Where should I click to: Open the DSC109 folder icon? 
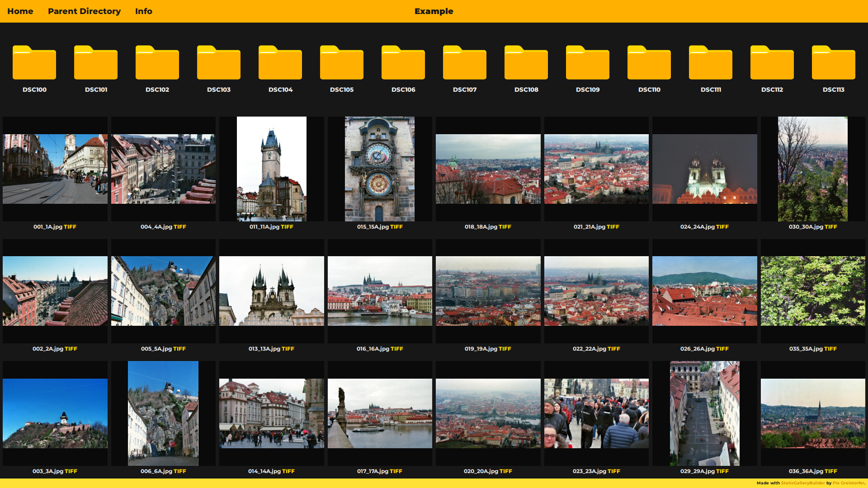(588, 63)
